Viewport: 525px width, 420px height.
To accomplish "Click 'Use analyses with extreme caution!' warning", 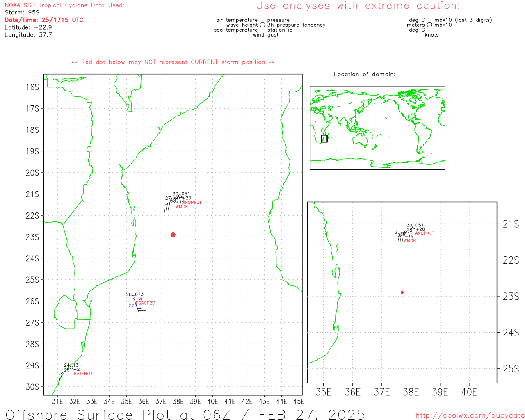I will point(358,6).
